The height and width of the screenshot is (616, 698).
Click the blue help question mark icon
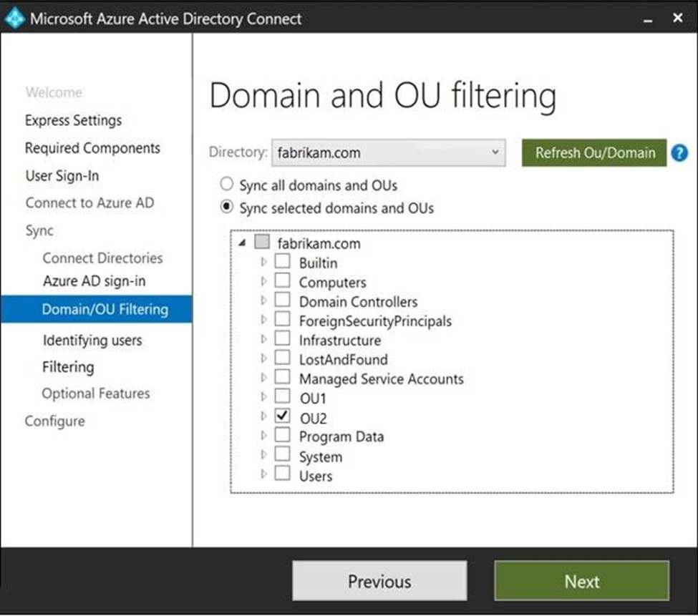[679, 152]
